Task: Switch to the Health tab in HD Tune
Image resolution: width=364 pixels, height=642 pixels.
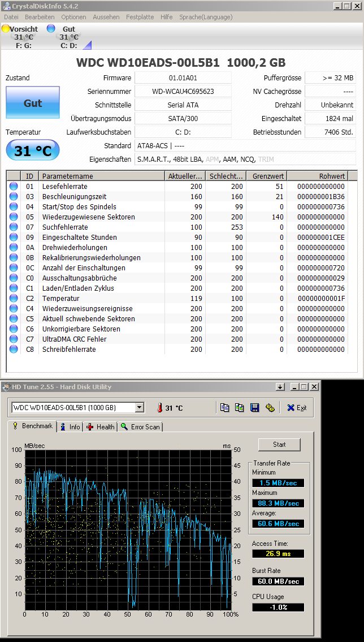Action: tap(100, 426)
